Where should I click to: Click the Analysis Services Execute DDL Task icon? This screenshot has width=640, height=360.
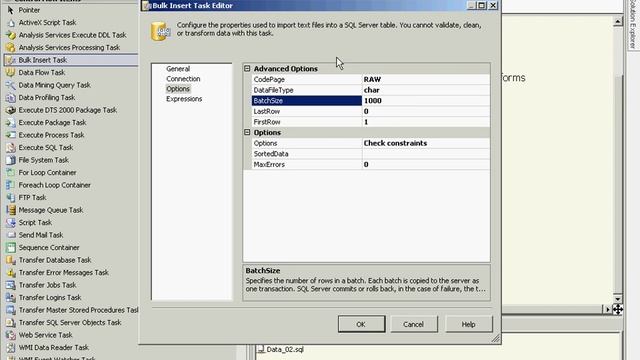click(x=11, y=35)
